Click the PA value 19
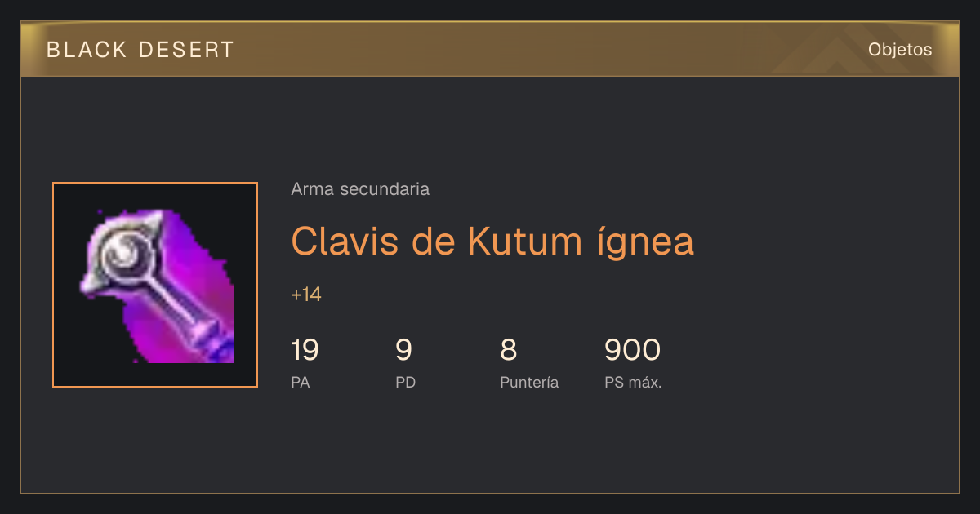980x514 pixels. click(305, 350)
